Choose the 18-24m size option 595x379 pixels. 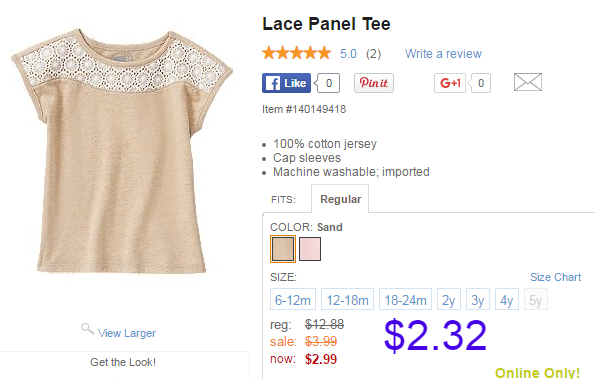[x=405, y=299]
